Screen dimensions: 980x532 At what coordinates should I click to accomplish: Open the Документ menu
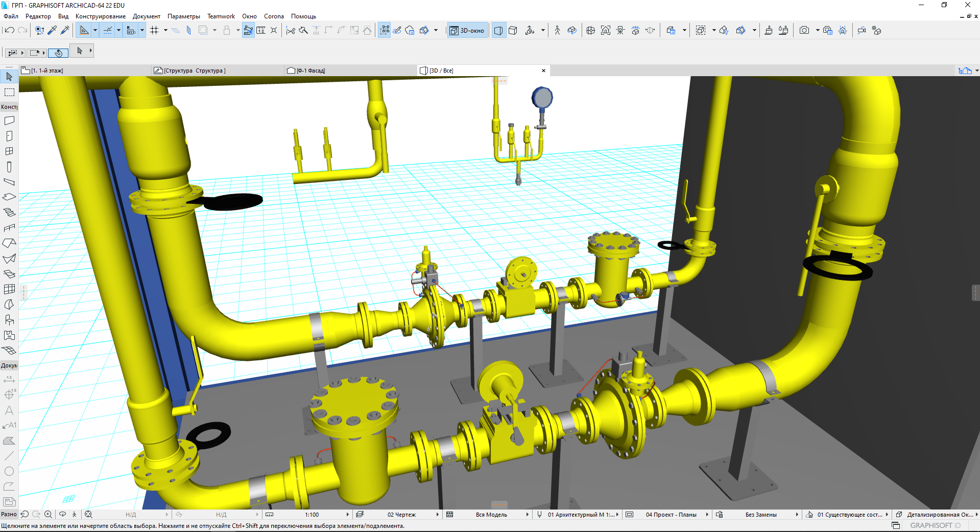(146, 16)
